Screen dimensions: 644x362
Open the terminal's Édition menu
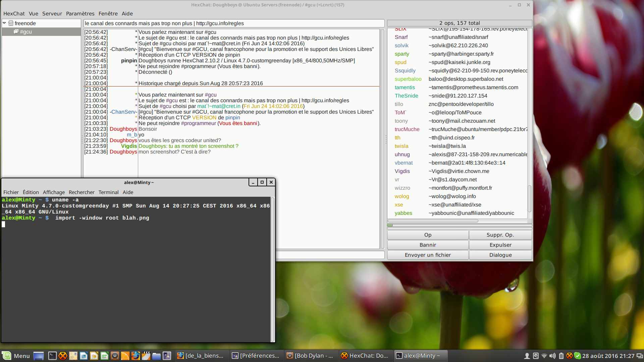coord(31,192)
